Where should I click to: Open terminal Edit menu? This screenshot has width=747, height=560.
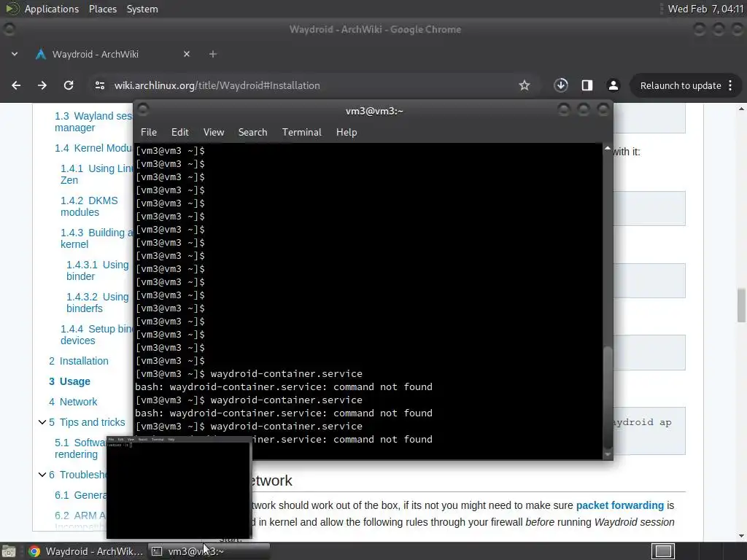point(179,132)
